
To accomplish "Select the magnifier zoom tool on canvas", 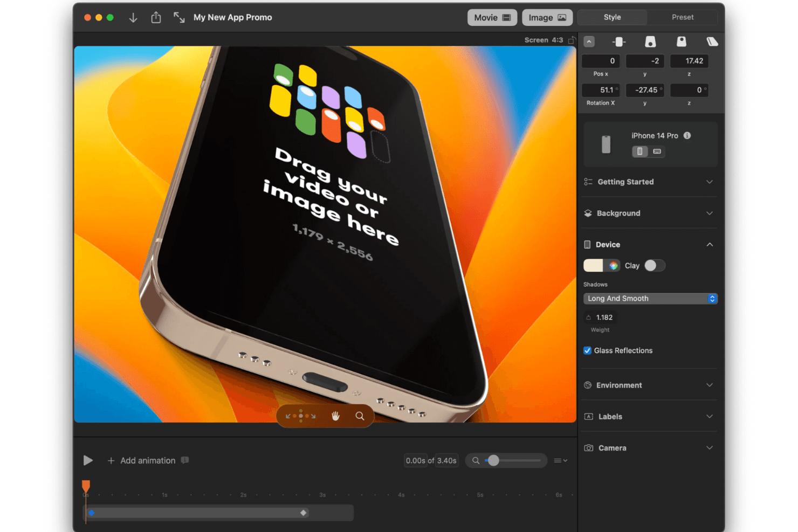I will coord(360,416).
